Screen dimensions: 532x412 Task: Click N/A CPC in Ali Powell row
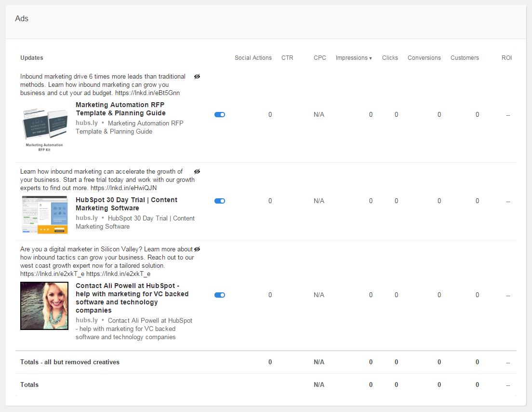coord(319,295)
